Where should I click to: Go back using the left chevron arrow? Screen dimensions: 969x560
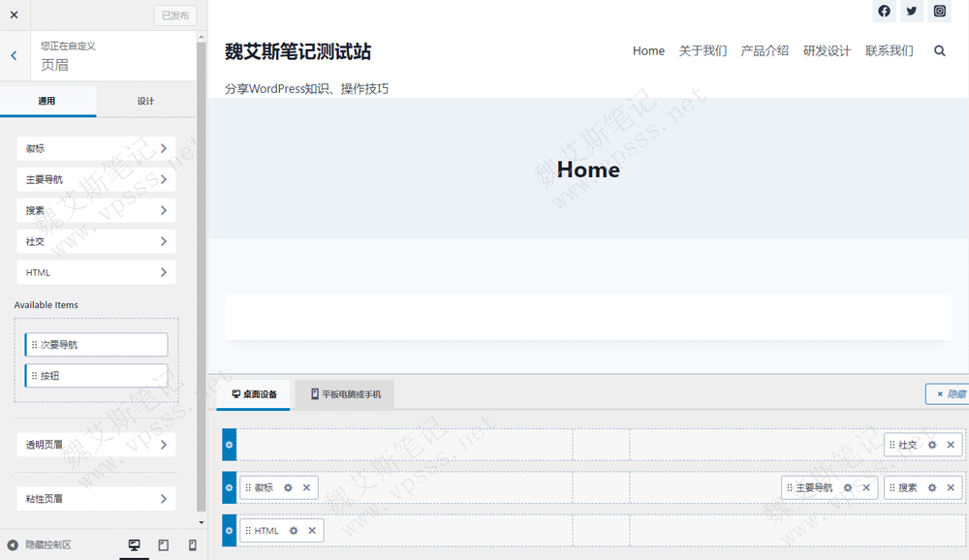coord(14,56)
